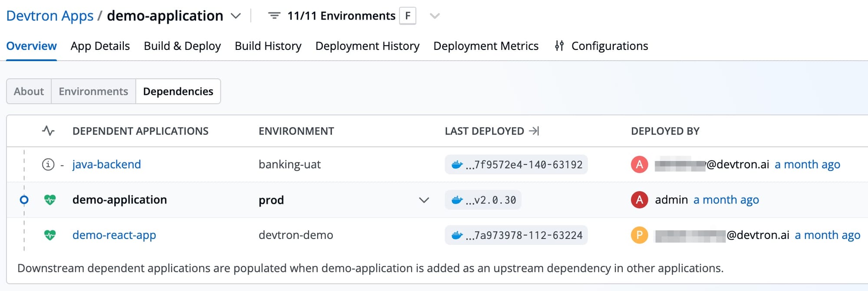Go to the Devtron Apps breadcrumb link
Viewport: 868px width, 291px height.
(50, 16)
